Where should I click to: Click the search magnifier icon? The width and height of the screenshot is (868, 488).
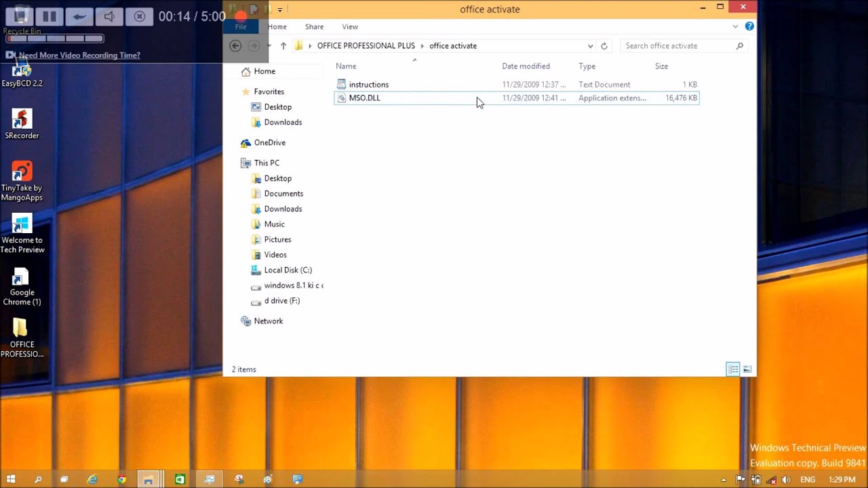click(740, 46)
